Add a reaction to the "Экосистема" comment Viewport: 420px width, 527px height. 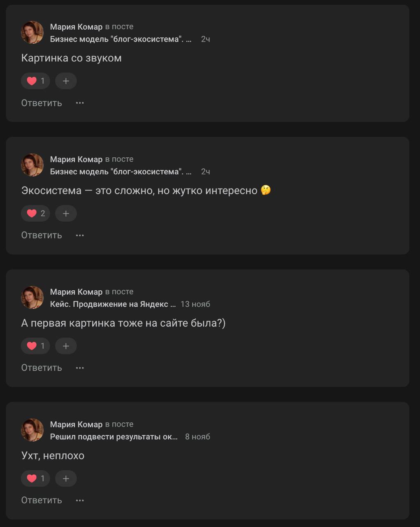tap(66, 213)
